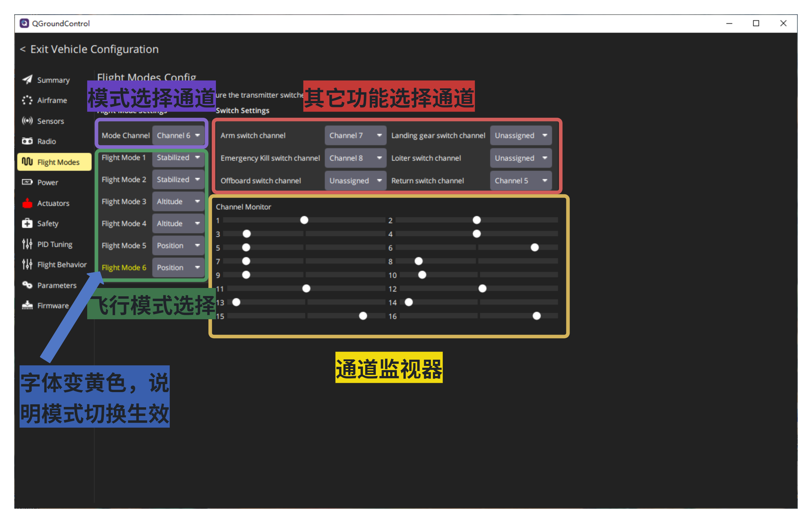
Task: Open the Arm switch channel dropdown
Action: (x=355, y=135)
